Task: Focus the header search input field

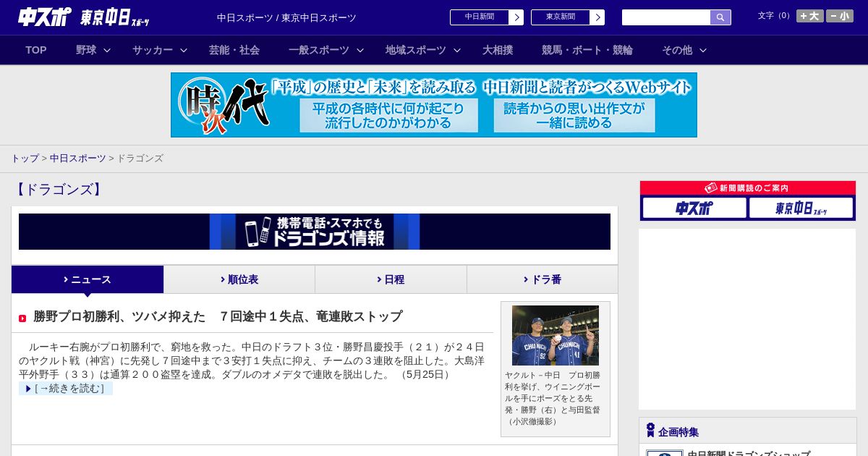Action: coord(666,17)
